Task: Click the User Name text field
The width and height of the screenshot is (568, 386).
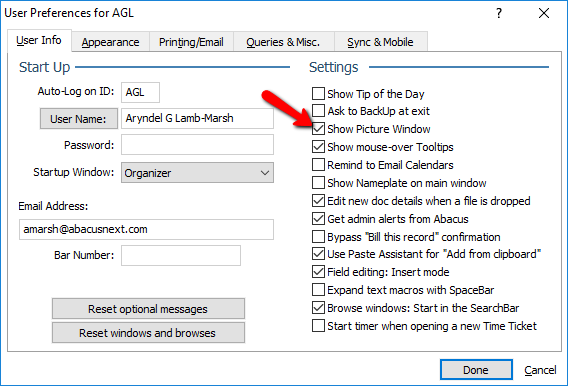Action: (x=197, y=118)
